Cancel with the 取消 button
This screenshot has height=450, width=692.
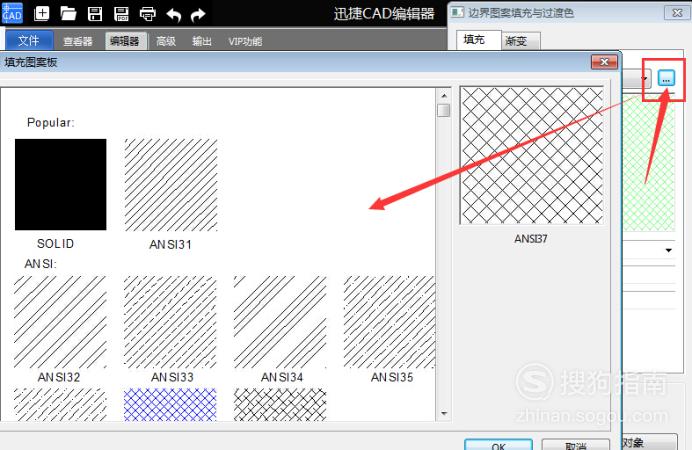[x=575, y=445]
